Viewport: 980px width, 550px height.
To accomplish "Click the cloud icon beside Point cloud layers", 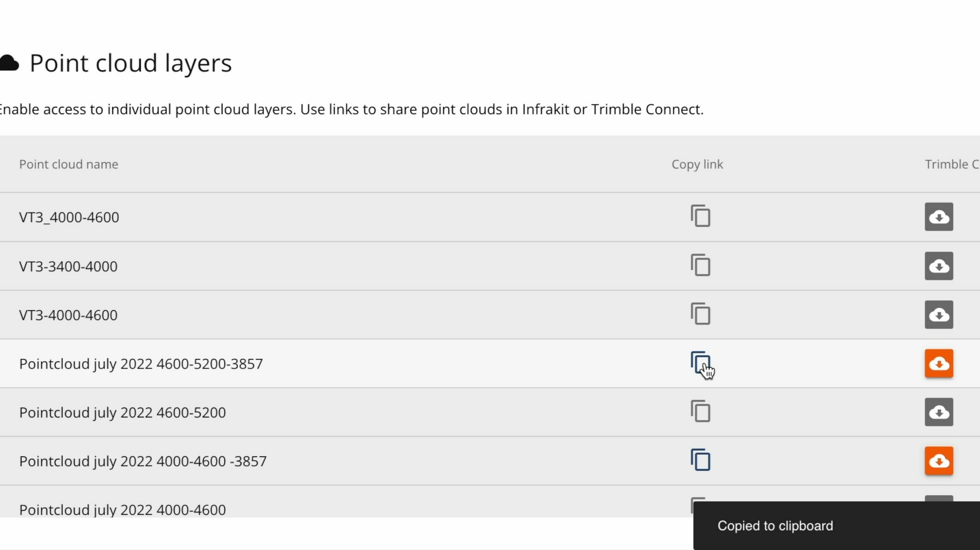I will click(x=9, y=63).
